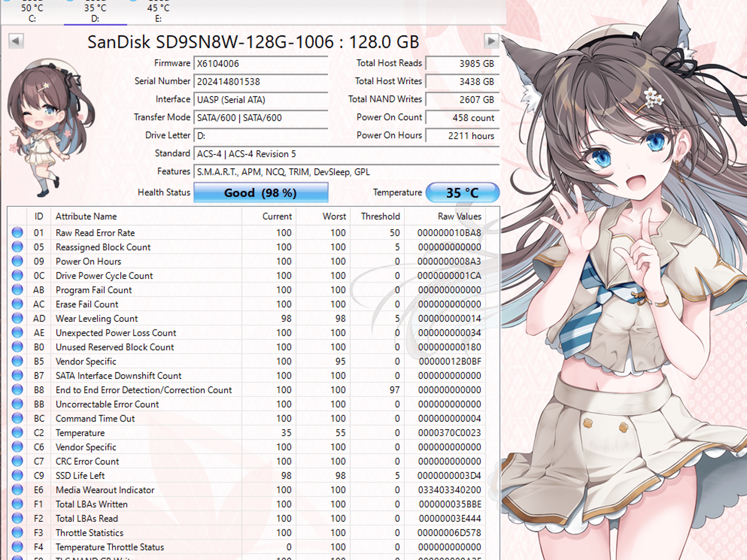Go to previous disk with left arrow
Viewport: 747px width, 560px height.
[x=16, y=41]
